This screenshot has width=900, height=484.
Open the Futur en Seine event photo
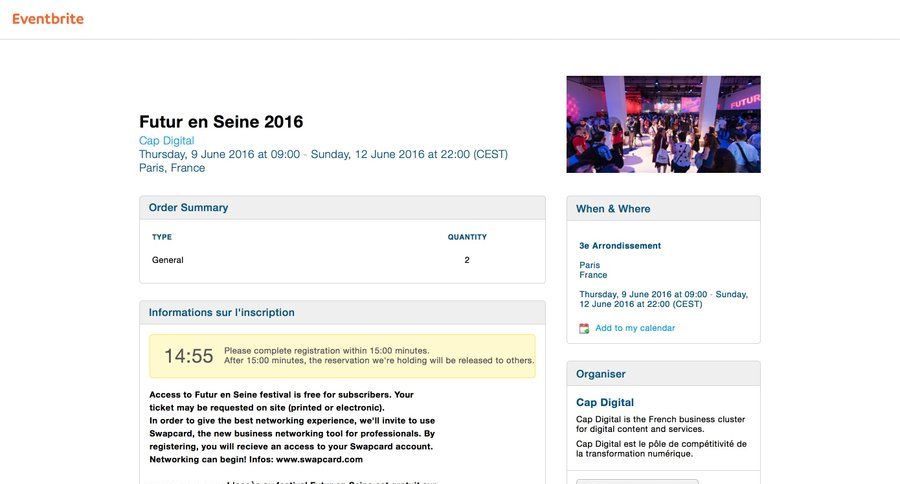point(663,124)
